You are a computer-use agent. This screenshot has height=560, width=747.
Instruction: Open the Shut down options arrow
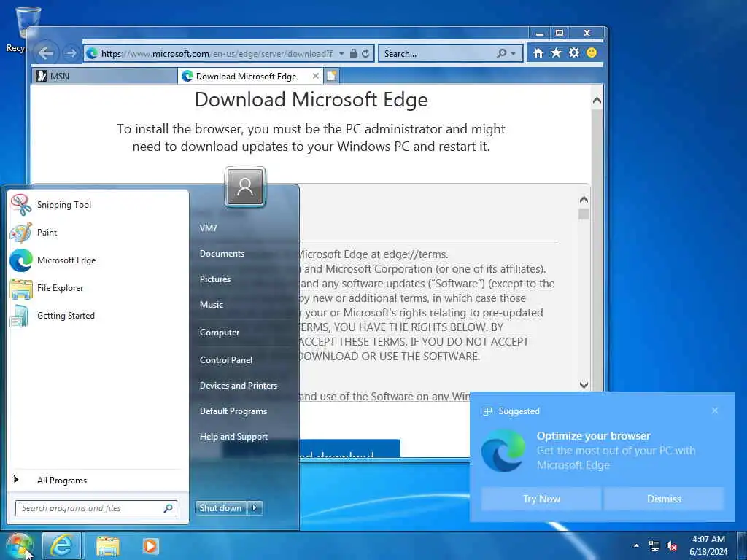pos(255,508)
